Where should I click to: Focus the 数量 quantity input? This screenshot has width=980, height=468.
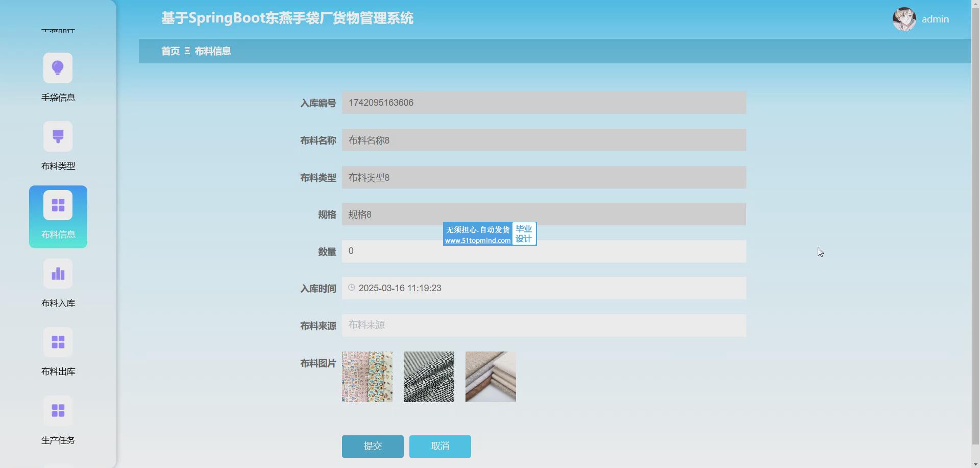click(x=544, y=251)
